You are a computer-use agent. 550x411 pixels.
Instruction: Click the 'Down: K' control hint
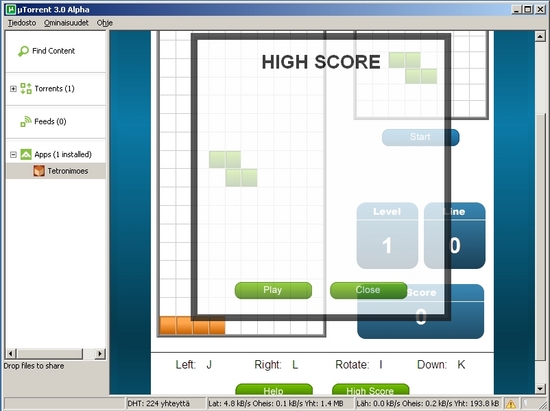point(441,365)
